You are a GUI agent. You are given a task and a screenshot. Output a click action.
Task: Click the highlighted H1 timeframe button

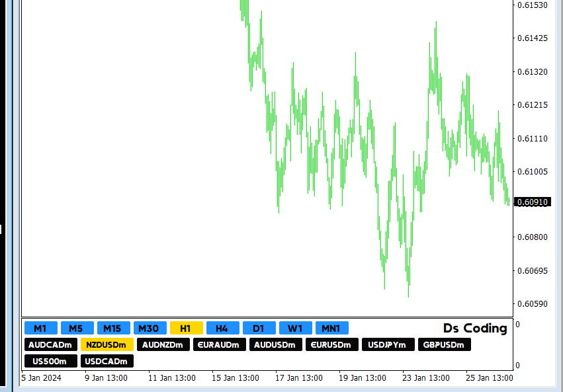click(x=187, y=328)
